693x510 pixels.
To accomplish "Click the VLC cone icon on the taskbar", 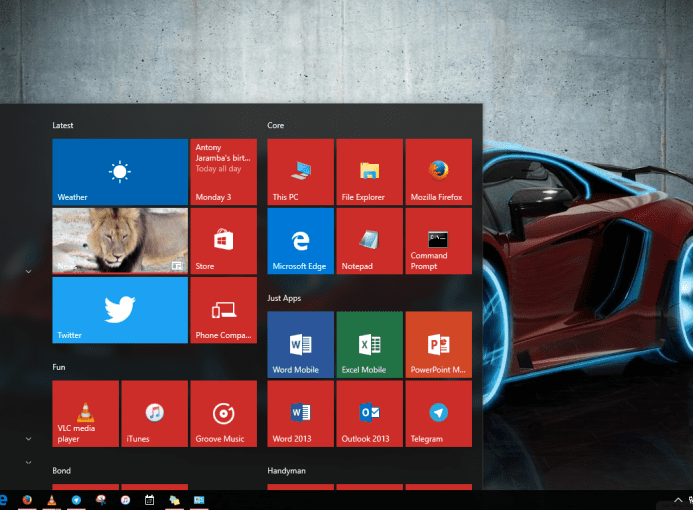I will click(52, 500).
